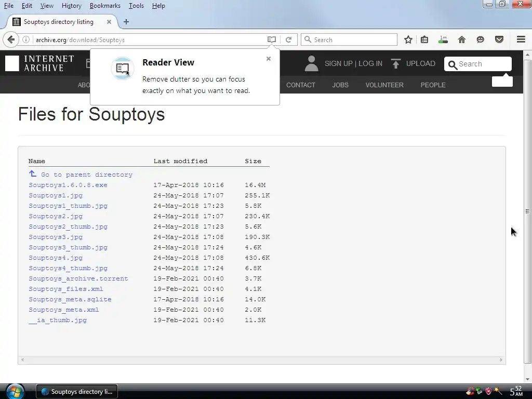Viewport: 532px width, 399px height.
Task: Open the File menu
Action: pyautogui.click(x=8, y=6)
